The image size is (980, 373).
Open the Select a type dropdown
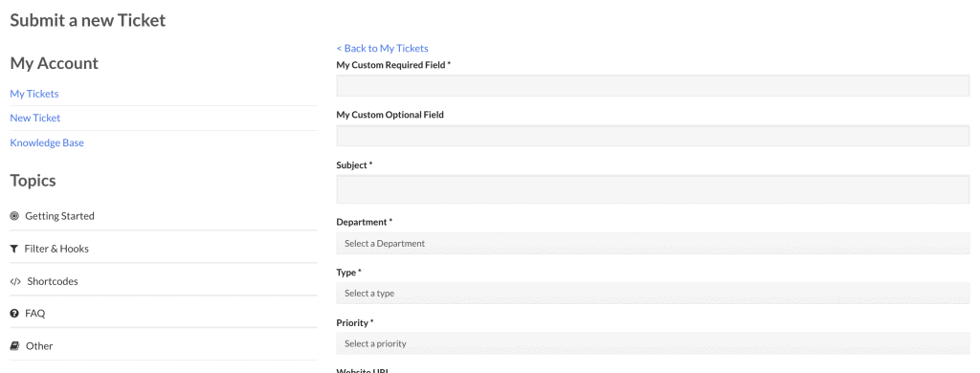pos(653,293)
